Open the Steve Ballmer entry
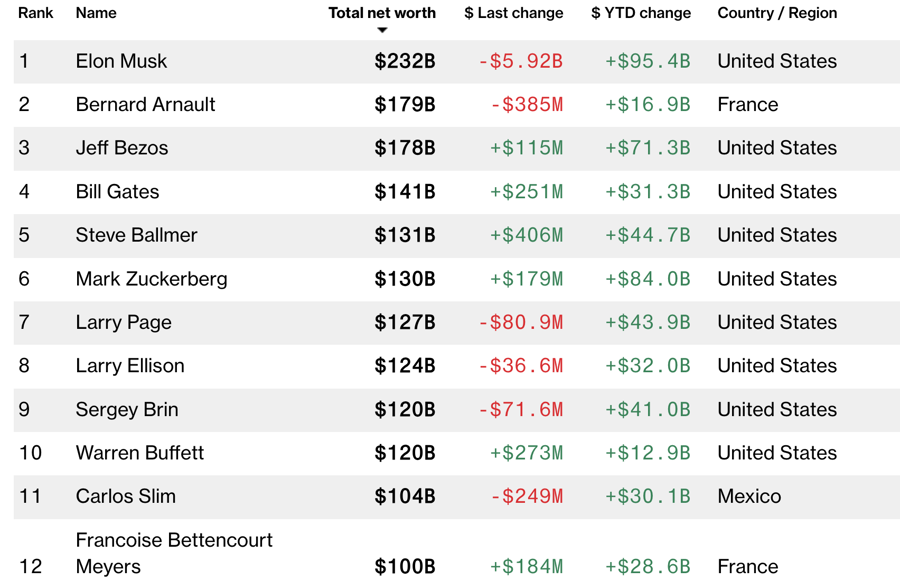Screen dimensions: 900x588 tap(136, 235)
